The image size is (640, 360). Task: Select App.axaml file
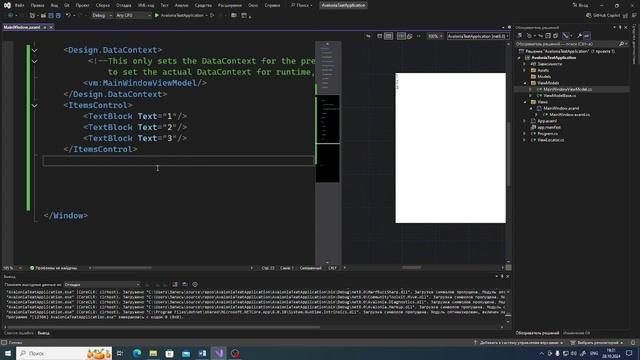[x=547, y=121]
